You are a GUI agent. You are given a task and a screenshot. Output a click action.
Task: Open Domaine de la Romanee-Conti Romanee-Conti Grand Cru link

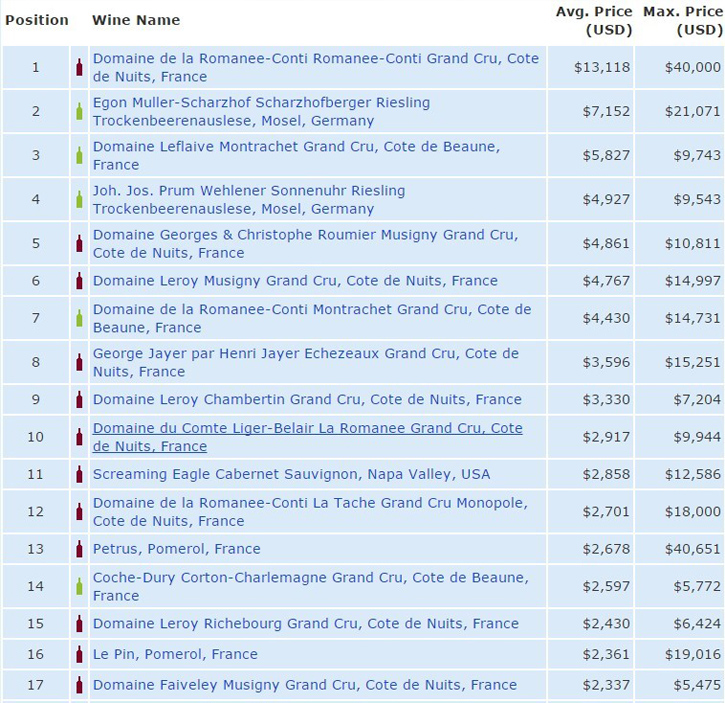(316, 68)
